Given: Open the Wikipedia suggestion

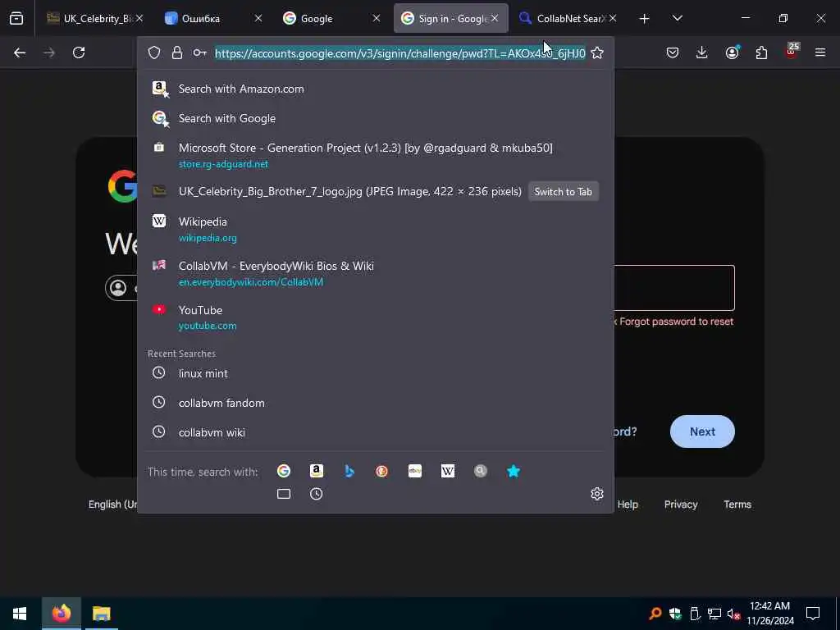Looking at the screenshot, I should point(376,229).
